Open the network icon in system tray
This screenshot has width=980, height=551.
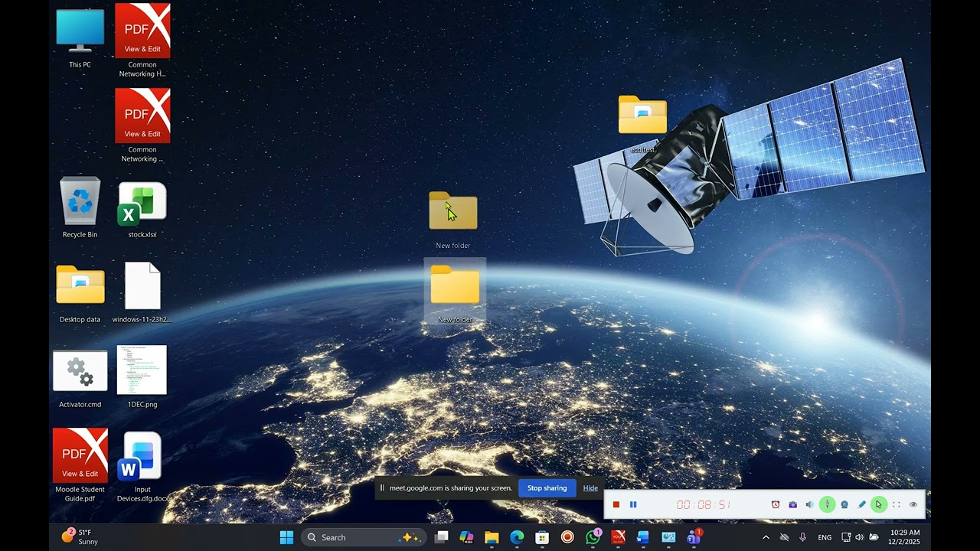pos(846,537)
